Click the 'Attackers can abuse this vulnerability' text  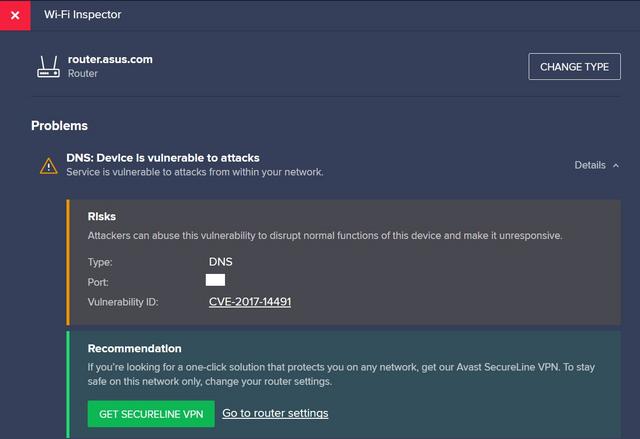(x=325, y=236)
